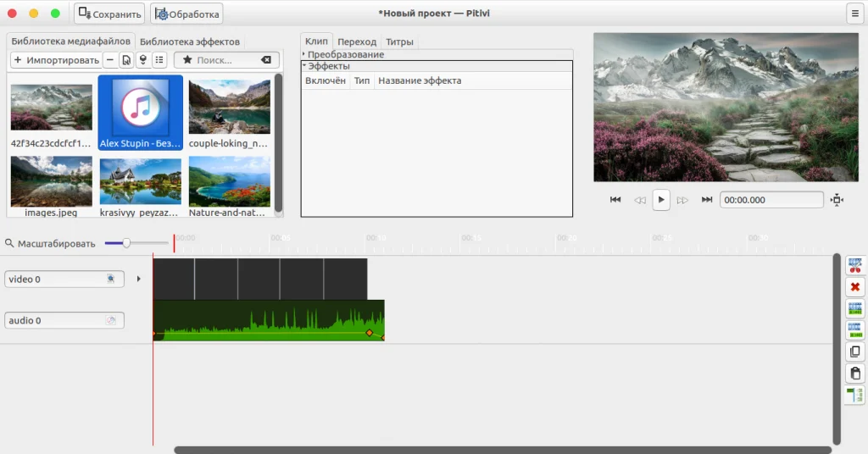Open the Титры tab
The height and width of the screenshot is (454, 868).
[x=400, y=42]
